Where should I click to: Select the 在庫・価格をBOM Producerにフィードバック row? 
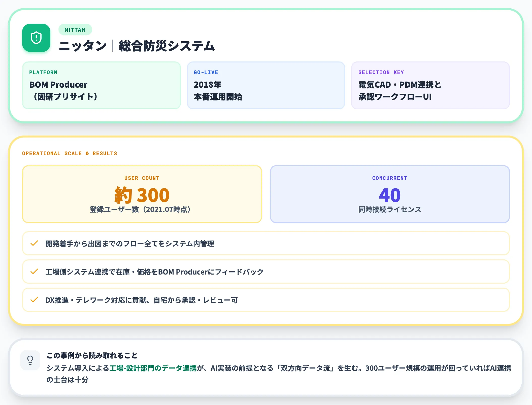coord(266,272)
